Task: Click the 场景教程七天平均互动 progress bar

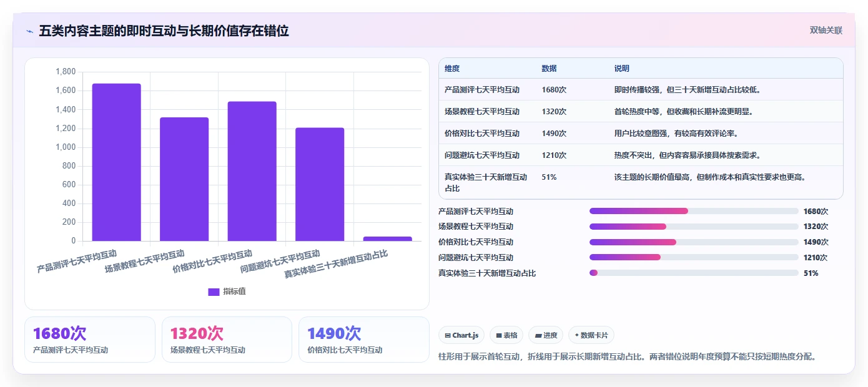Action: click(694, 227)
